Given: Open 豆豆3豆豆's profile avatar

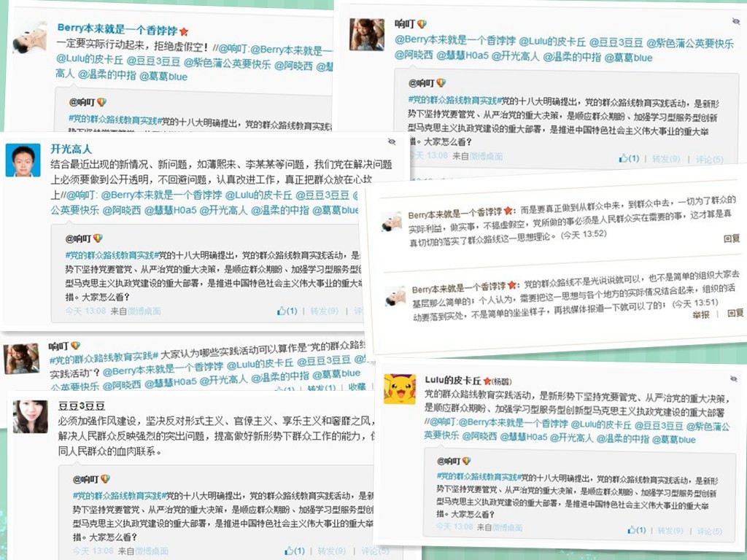Looking at the screenshot, I should coord(30,416).
